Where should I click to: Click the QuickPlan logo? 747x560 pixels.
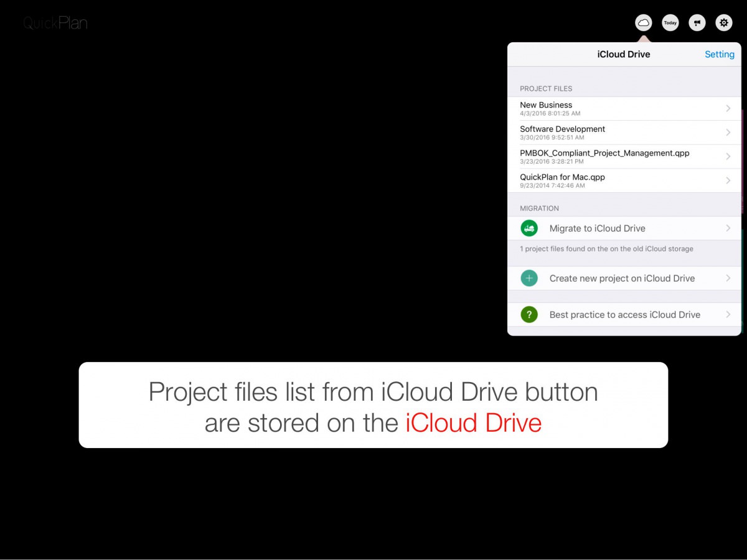click(55, 24)
